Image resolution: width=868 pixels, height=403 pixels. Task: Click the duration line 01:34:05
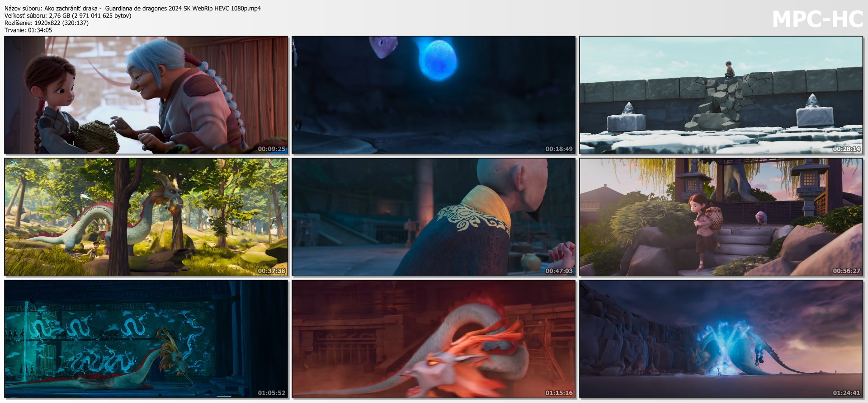[28, 30]
